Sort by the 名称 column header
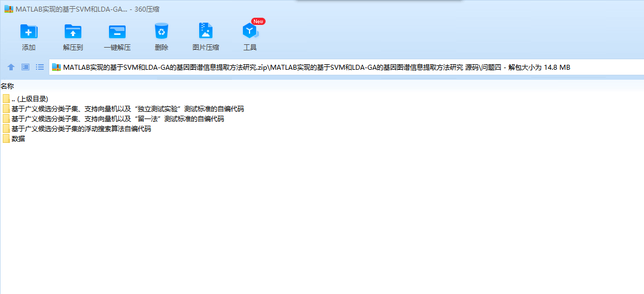The image size is (644, 294). [7, 86]
